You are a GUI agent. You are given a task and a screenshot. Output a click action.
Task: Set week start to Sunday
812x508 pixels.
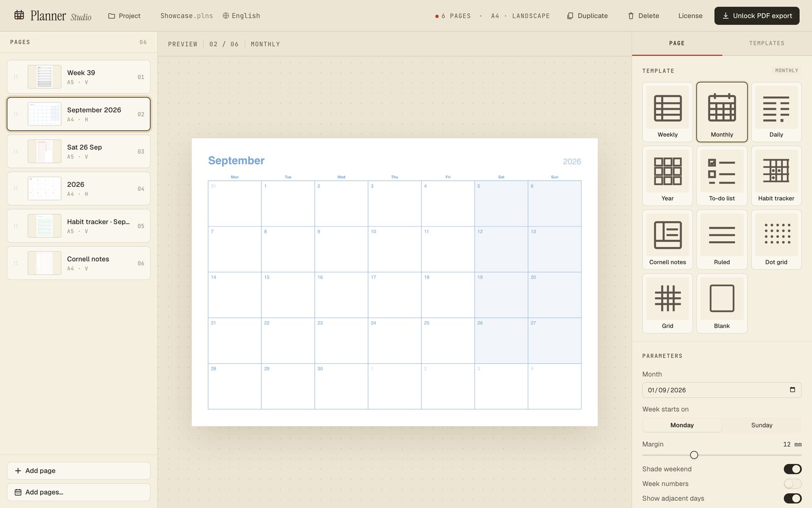click(762, 425)
